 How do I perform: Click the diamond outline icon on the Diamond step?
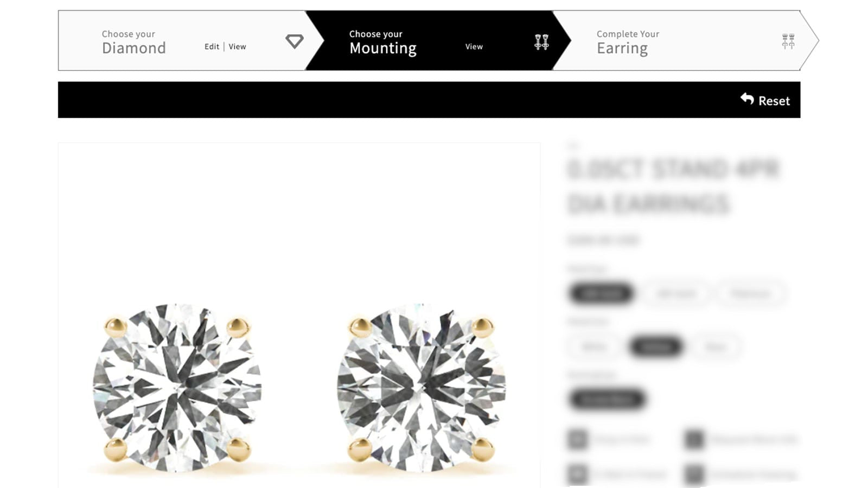294,41
